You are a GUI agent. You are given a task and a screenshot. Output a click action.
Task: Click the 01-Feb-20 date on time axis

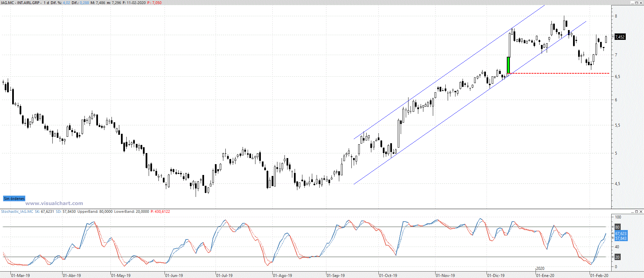tap(599, 276)
